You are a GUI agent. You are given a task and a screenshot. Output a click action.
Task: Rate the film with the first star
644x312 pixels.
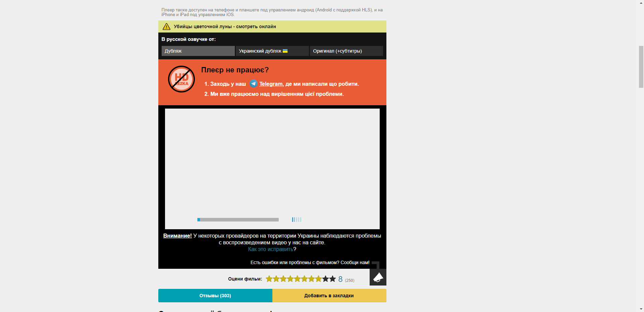pos(269,279)
